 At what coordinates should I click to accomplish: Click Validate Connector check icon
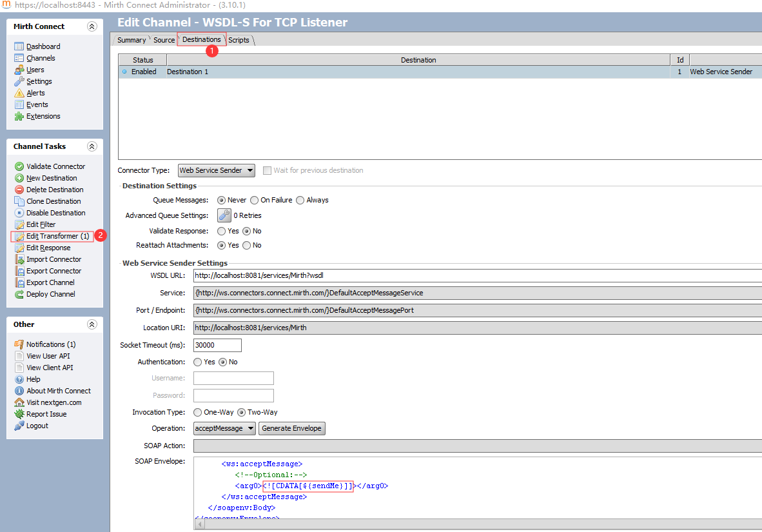[x=19, y=167]
